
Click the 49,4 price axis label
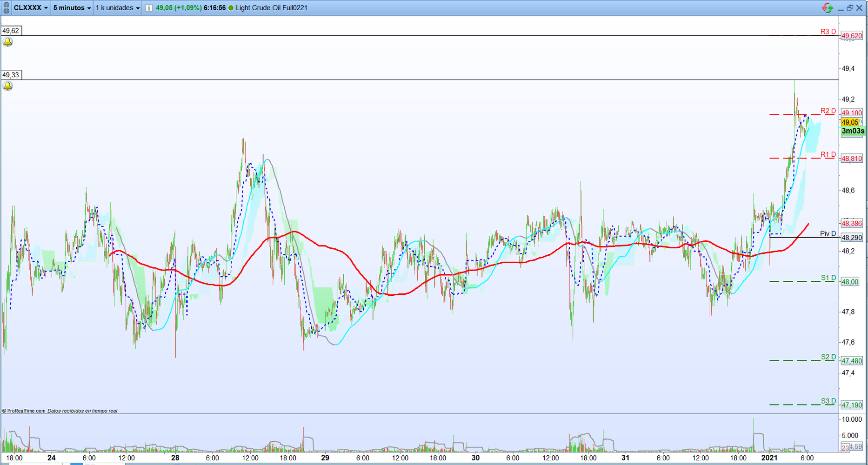coord(848,69)
